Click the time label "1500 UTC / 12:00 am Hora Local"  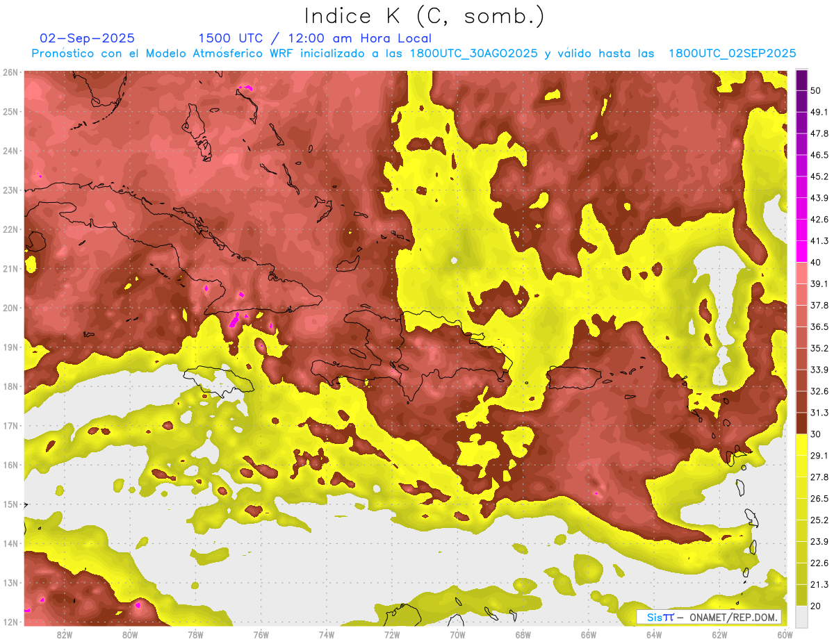[x=315, y=38]
